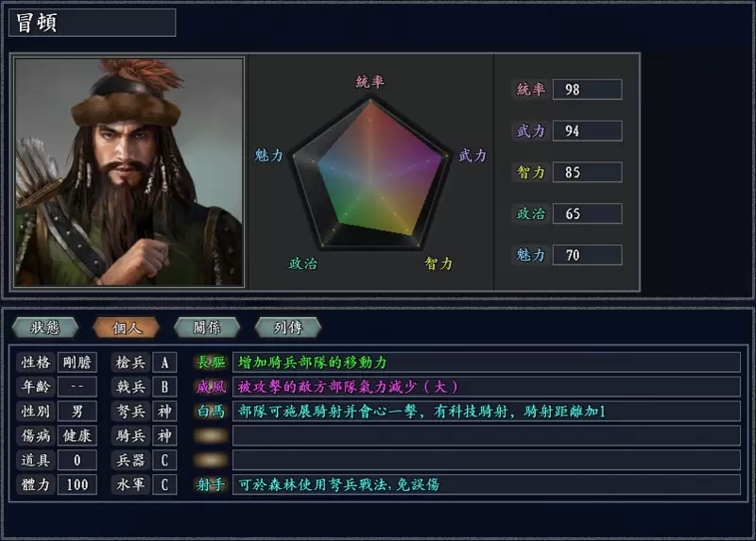Viewport: 756px width, 541px height.
Task: Open the 個人 tab
Action: tap(127, 328)
